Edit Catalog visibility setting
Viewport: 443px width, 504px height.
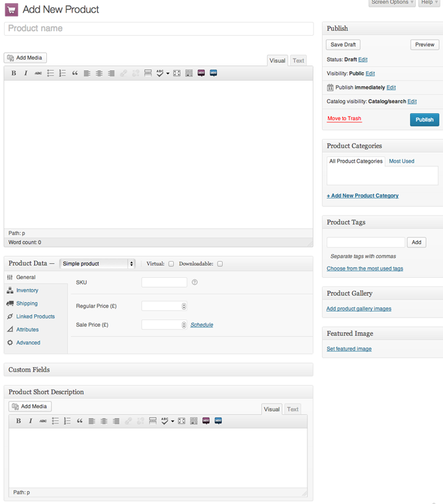(412, 102)
